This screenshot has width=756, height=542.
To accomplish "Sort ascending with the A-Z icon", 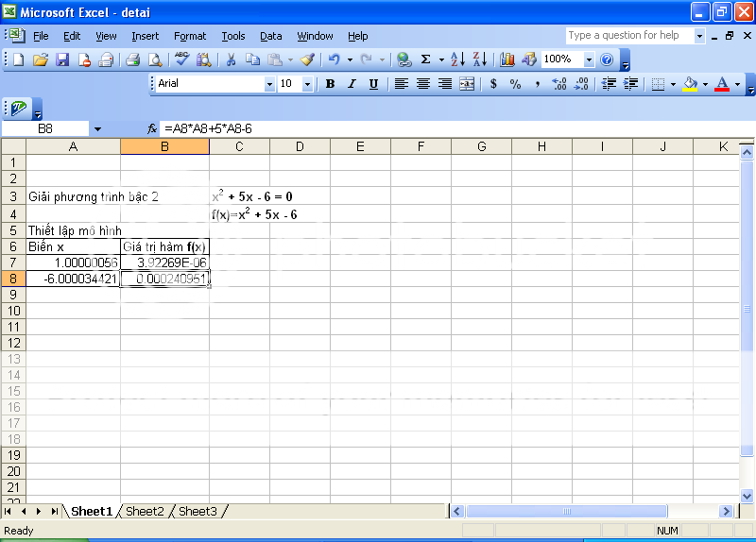I will [460, 59].
